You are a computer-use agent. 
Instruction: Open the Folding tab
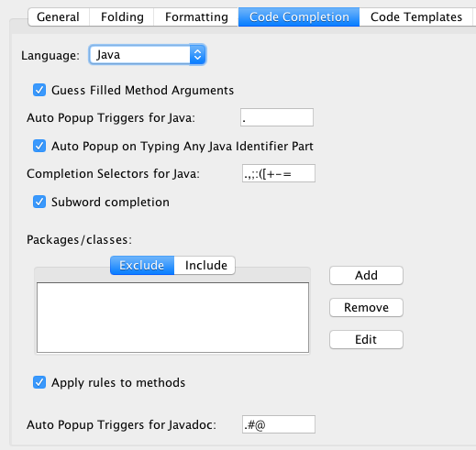(x=122, y=16)
